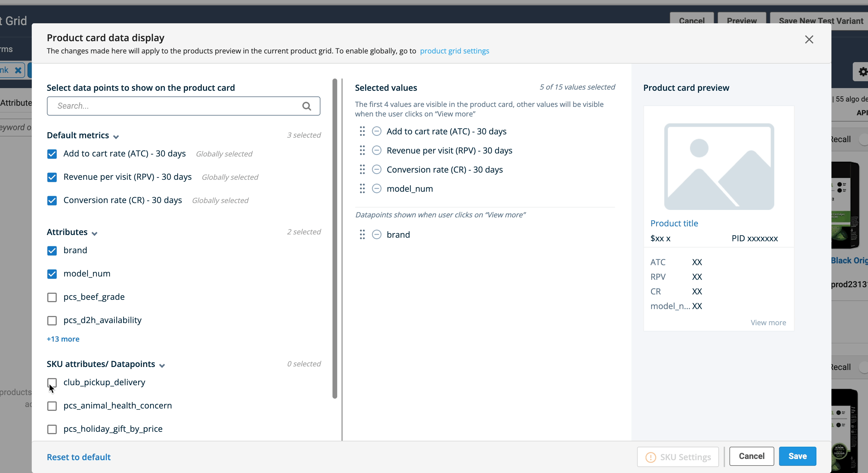Screen dimensions: 868x473
Task: Click the blue Save button
Action: tap(797, 456)
